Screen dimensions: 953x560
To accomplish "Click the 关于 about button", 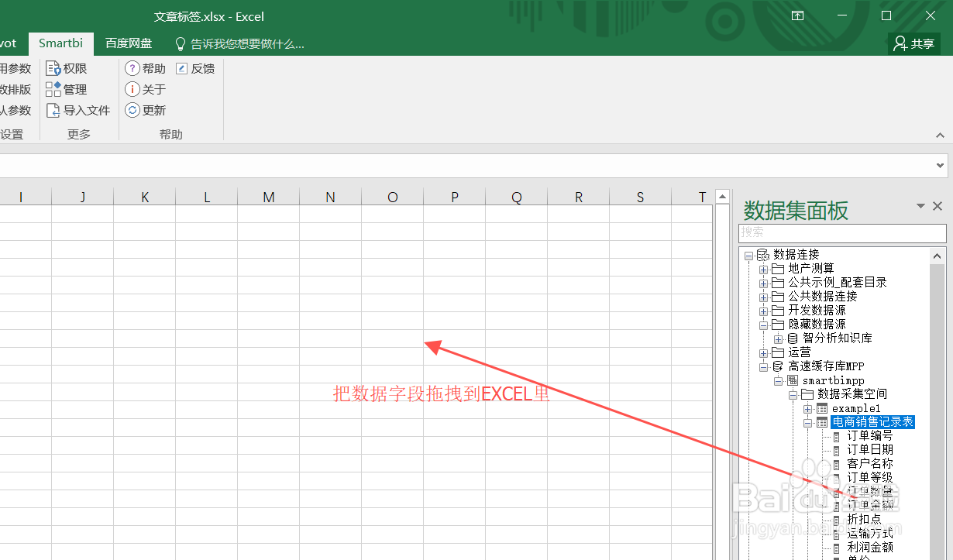I will click(x=146, y=90).
